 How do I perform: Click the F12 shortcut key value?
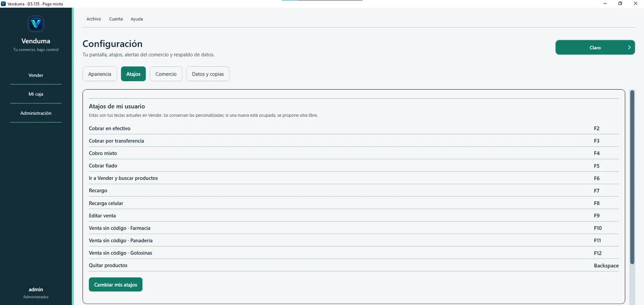(598, 253)
